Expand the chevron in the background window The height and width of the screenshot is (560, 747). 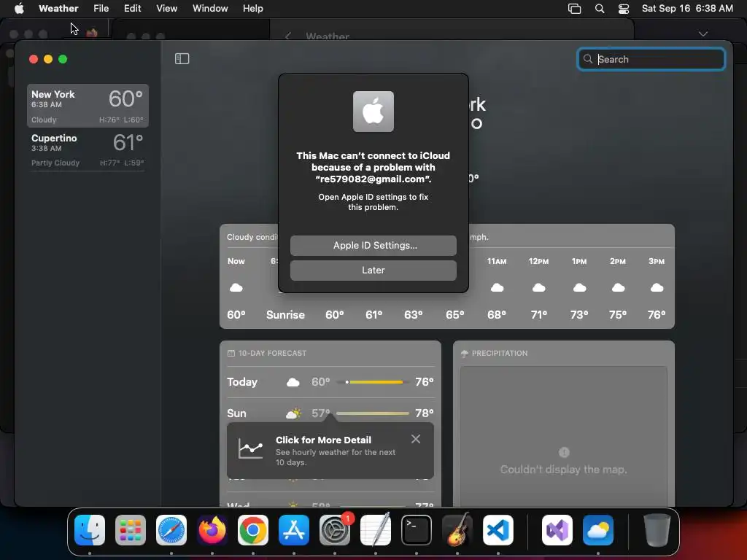(x=703, y=34)
